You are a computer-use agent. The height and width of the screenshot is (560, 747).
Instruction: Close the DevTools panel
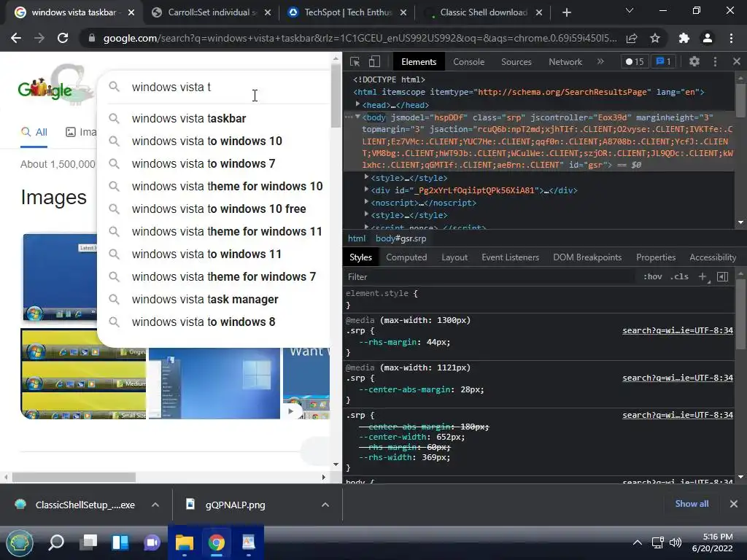[x=737, y=61]
